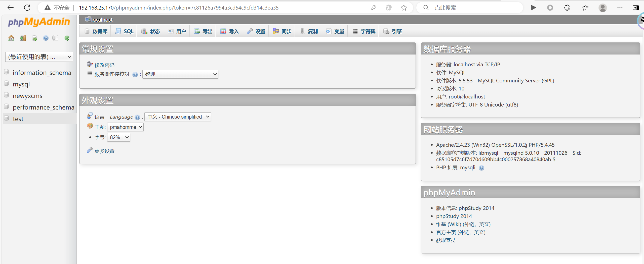644x264 pixels.
Task: Click the database icon beside mysql
Action: [x=7, y=84]
